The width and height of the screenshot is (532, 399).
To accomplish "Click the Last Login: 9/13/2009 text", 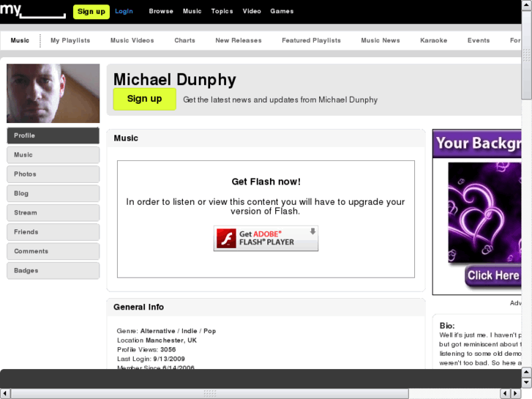I will (x=151, y=359).
